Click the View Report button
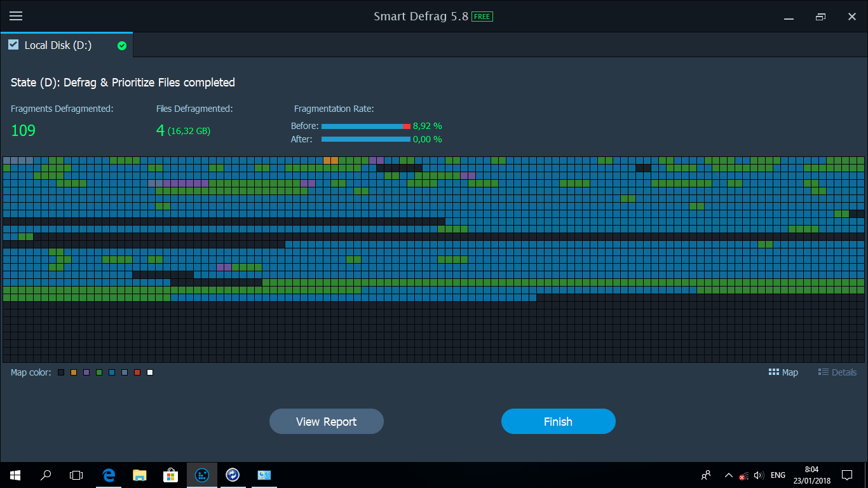 [x=326, y=421]
